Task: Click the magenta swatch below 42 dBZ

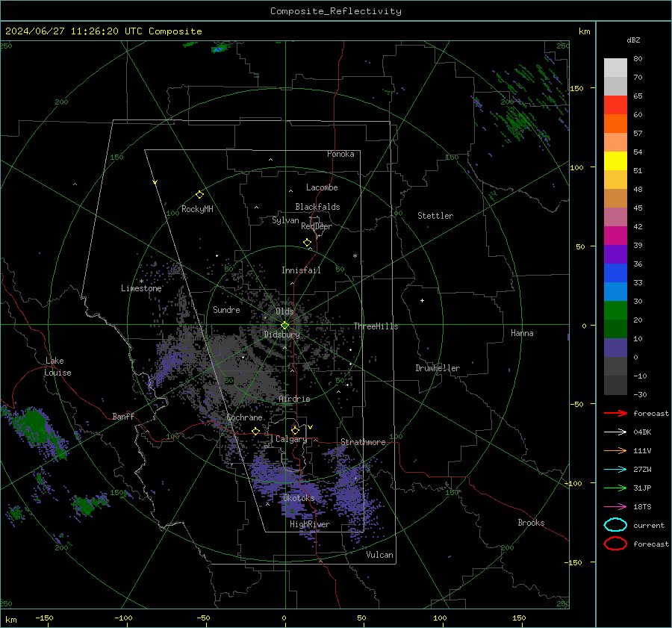Action: click(615, 235)
